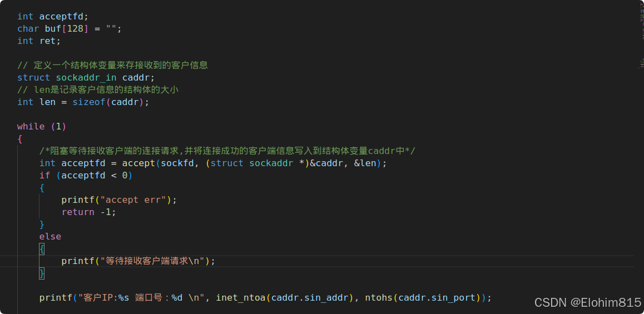Image resolution: width=644 pixels, height=314 pixels.
Task: Place cursor on 'while (1)' line
Action: pos(42,126)
